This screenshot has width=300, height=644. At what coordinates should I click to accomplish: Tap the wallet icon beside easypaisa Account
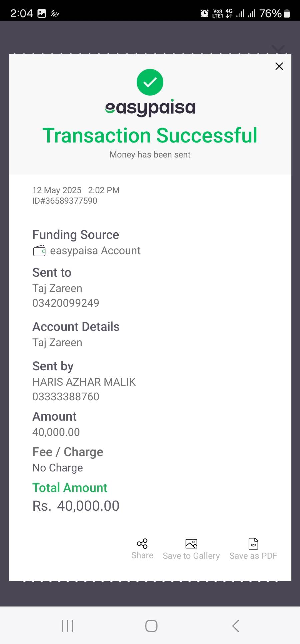point(39,251)
